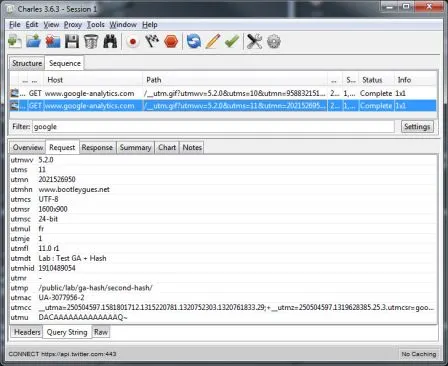Click the CONNECT https://api.twitter.com:443 status text
Image resolution: width=448 pixels, height=366 pixels.
tap(62, 354)
